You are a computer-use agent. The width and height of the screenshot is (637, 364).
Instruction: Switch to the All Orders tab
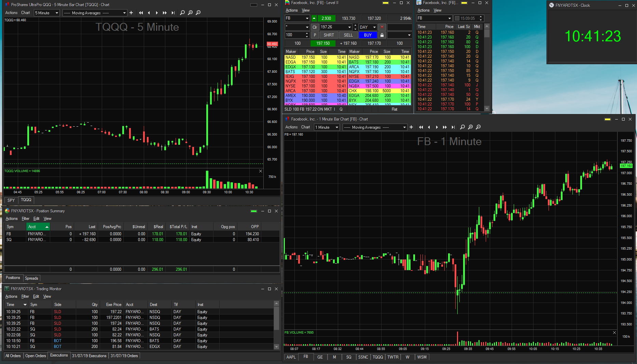(x=13, y=356)
